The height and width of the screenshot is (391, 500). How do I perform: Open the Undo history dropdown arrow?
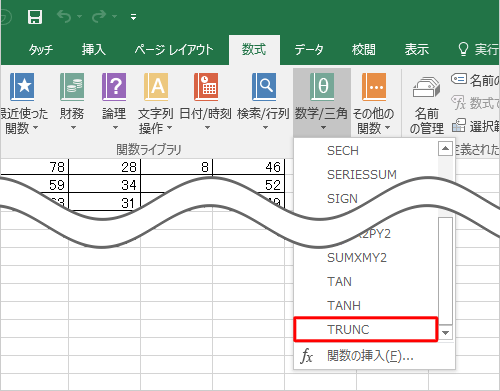79,16
